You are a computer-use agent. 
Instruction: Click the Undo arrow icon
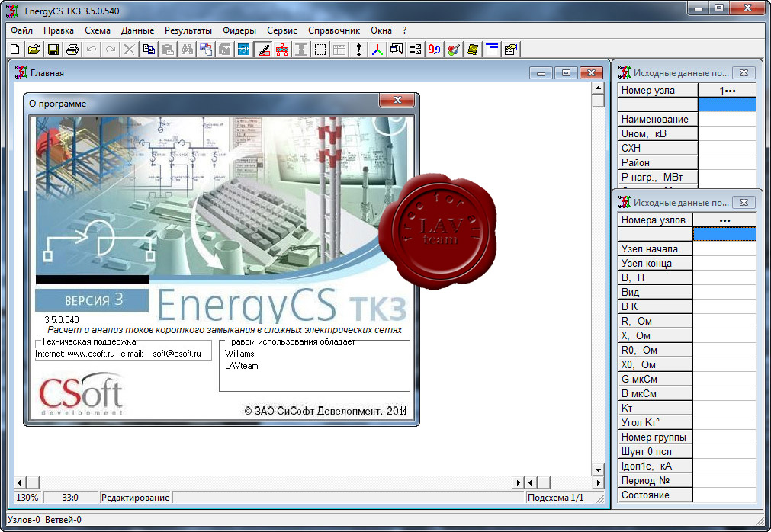point(92,49)
